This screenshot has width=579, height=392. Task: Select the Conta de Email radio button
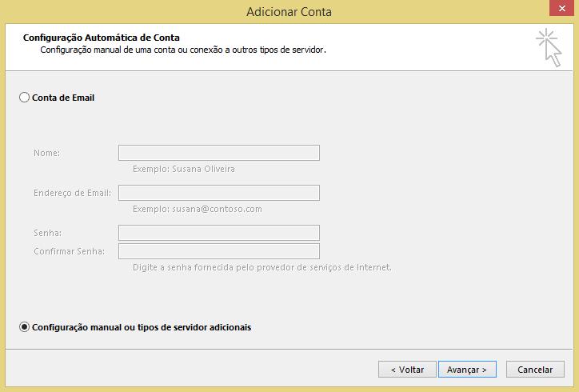[x=24, y=98]
